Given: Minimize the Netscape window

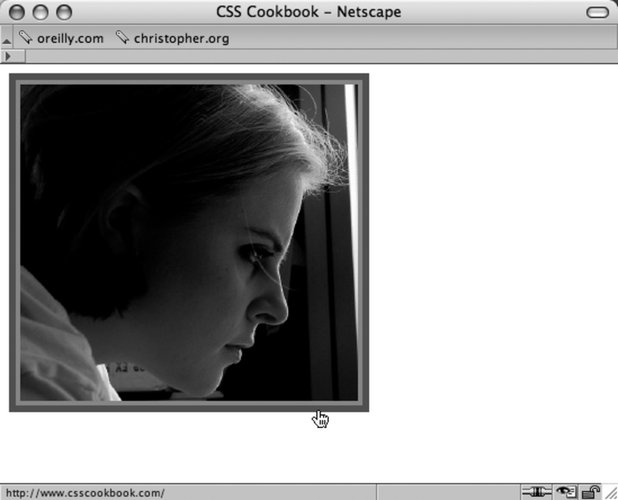Looking at the screenshot, I should tap(41, 12).
